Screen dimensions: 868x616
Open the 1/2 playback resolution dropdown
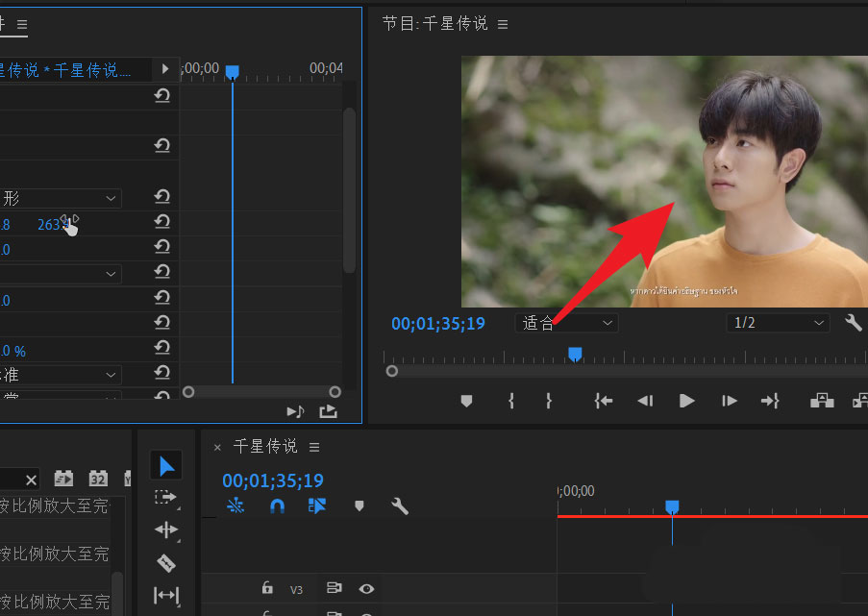click(779, 323)
